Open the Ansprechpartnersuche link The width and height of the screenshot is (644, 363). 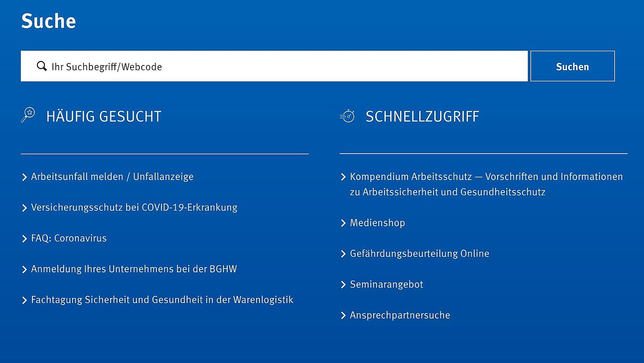click(400, 315)
